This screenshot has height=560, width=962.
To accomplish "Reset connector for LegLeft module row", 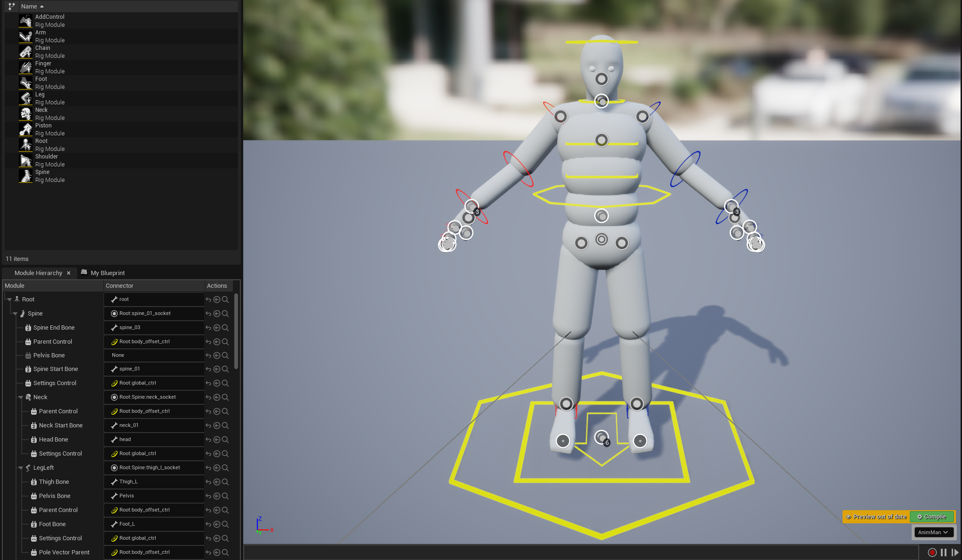I will [x=208, y=468].
